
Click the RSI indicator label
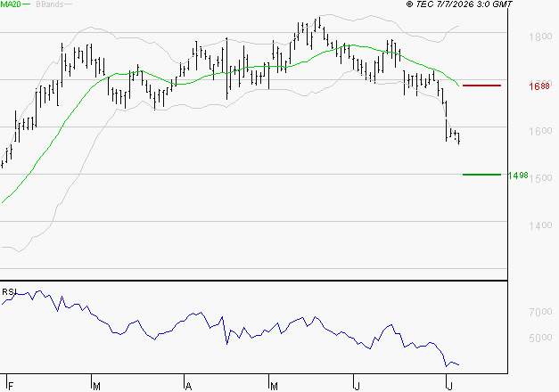(9, 292)
